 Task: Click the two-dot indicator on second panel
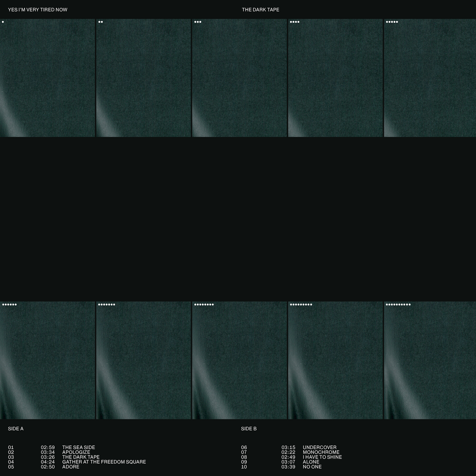(100, 22)
